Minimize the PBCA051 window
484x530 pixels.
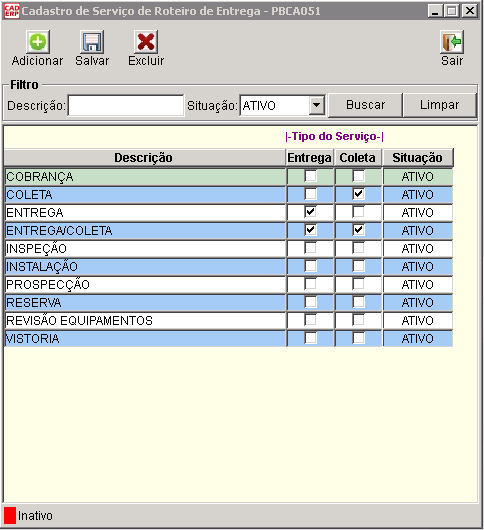click(x=435, y=11)
